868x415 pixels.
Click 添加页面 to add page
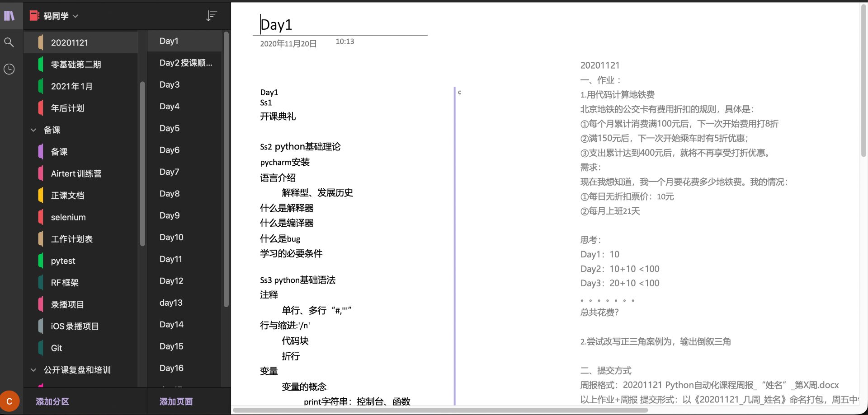coord(176,401)
